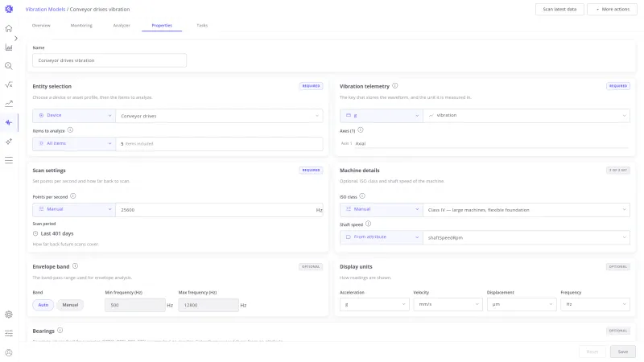Open the All items dropdown
This screenshot has width=644, height=362.
[x=74, y=143]
